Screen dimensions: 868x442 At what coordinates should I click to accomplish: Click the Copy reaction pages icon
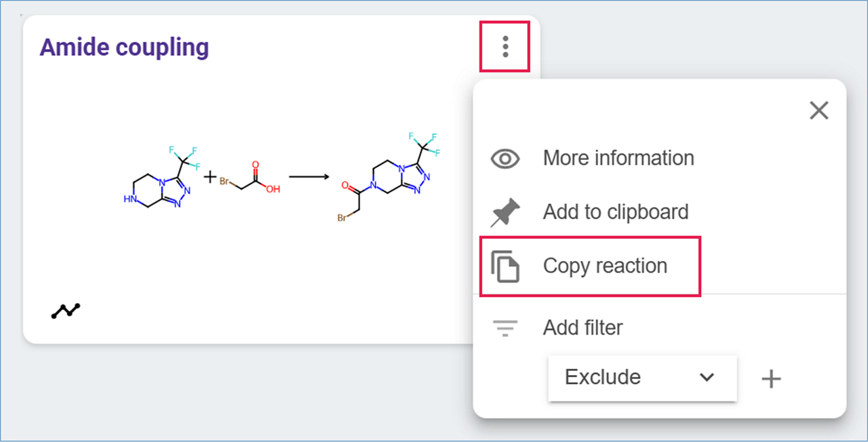click(505, 266)
